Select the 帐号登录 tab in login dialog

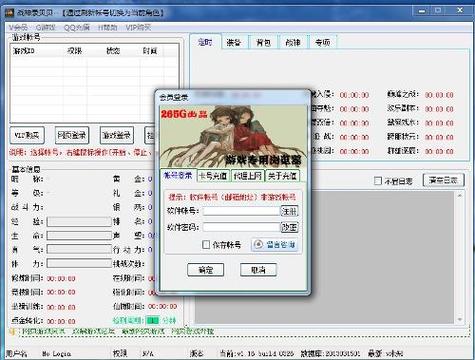click(178, 175)
